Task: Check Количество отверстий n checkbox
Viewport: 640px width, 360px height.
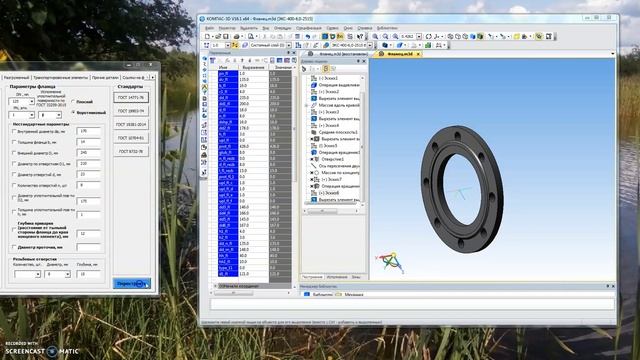Action: 13,185
